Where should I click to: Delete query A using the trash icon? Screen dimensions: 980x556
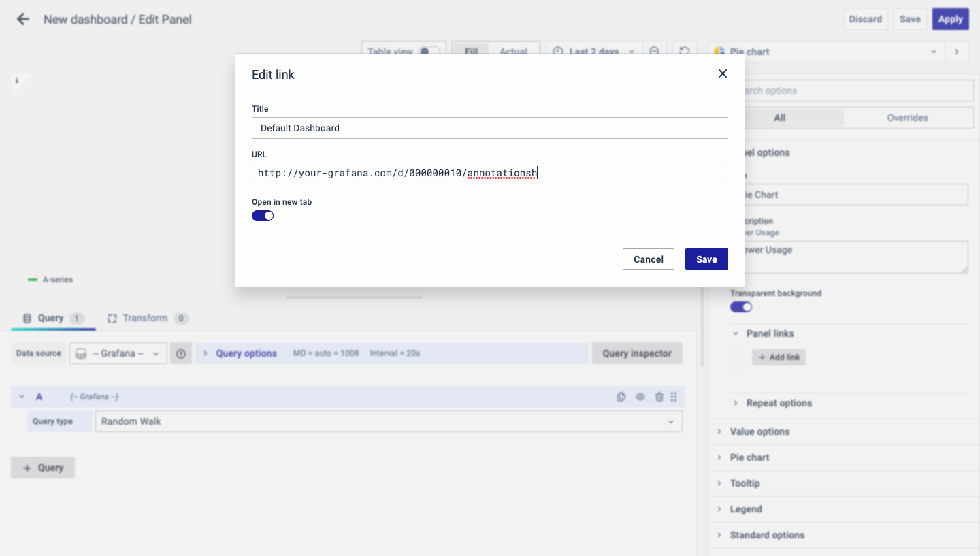pos(659,397)
